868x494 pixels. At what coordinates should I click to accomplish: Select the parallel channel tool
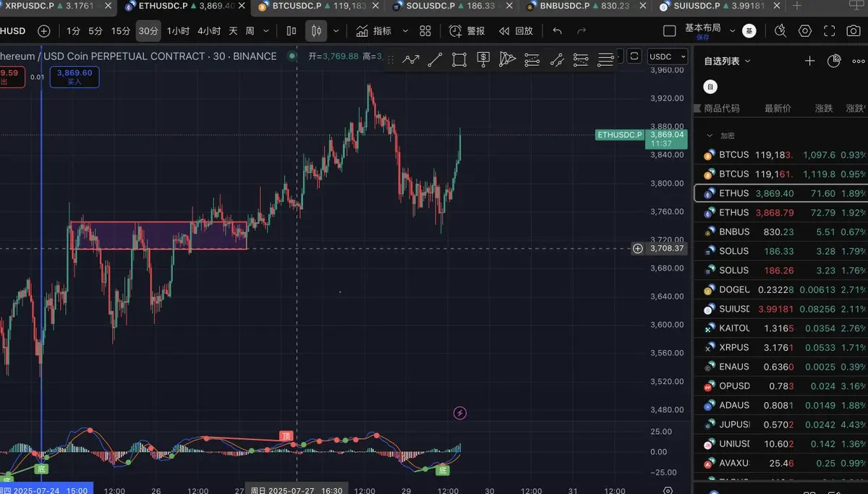532,59
